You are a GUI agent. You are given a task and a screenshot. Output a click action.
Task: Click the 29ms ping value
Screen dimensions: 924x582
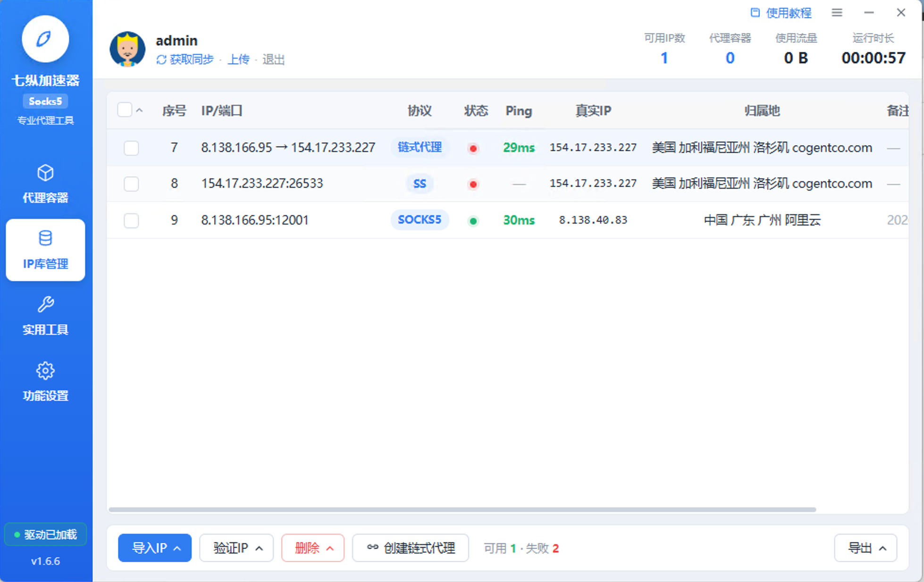pyautogui.click(x=519, y=148)
